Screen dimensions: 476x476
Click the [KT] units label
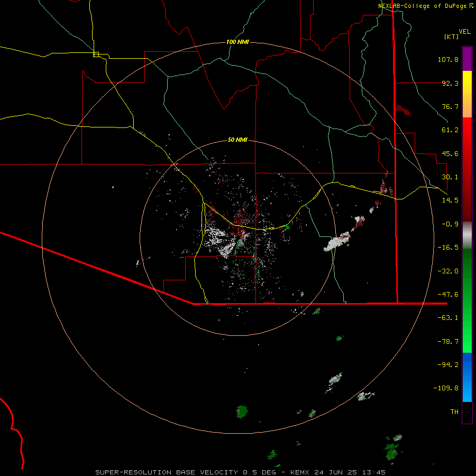[x=451, y=36]
